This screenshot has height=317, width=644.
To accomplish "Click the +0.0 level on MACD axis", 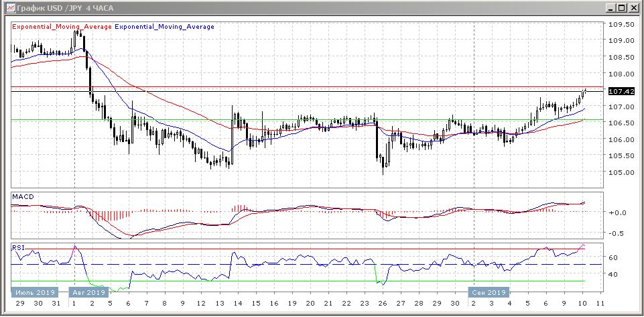I will [617, 212].
